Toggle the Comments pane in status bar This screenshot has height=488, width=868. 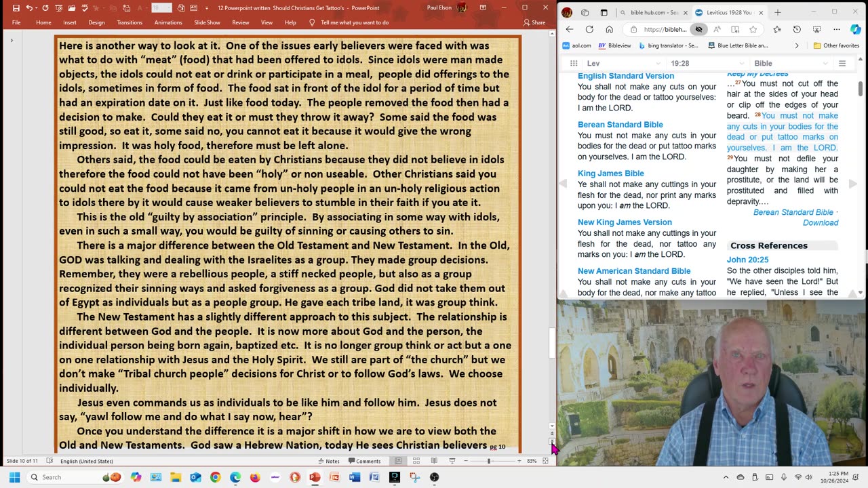[x=365, y=461]
